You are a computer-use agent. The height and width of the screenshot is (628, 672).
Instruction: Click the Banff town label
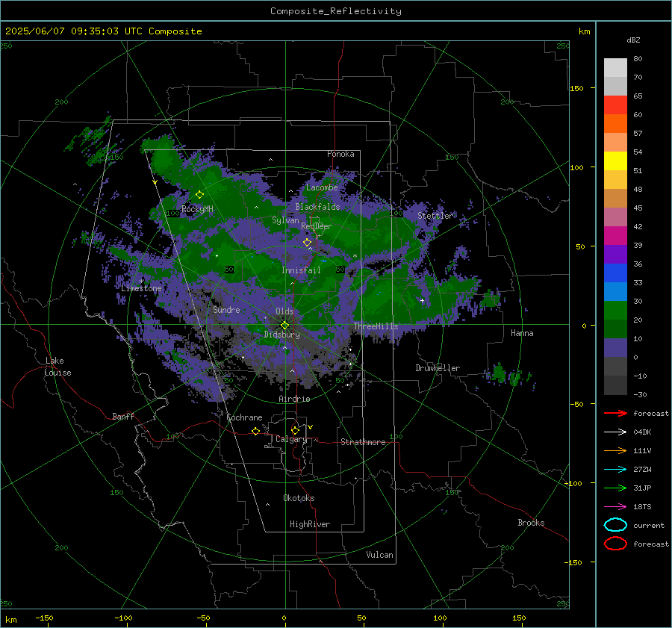[123, 416]
